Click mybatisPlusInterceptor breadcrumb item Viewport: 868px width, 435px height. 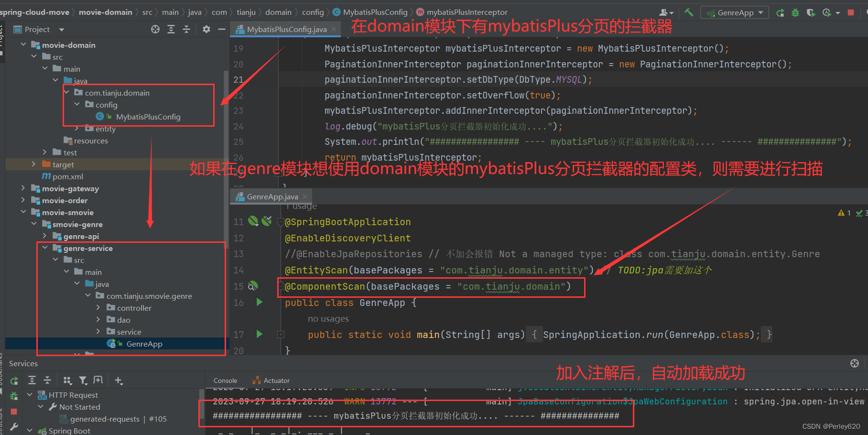pos(462,12)
